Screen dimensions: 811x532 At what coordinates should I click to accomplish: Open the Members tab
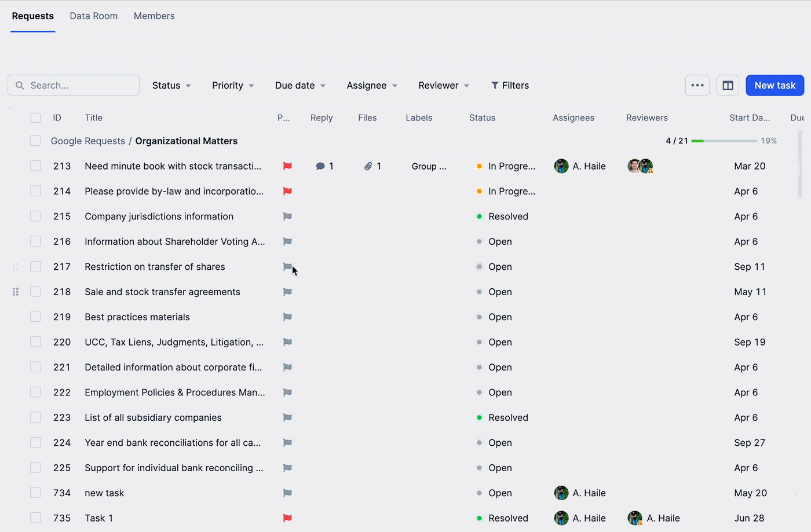[154, 16]
